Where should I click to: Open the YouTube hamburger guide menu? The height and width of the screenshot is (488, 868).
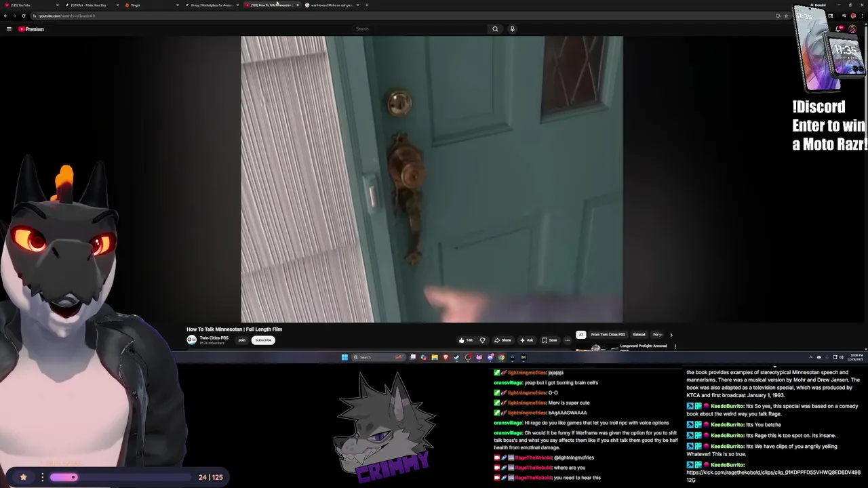point(9,29)
